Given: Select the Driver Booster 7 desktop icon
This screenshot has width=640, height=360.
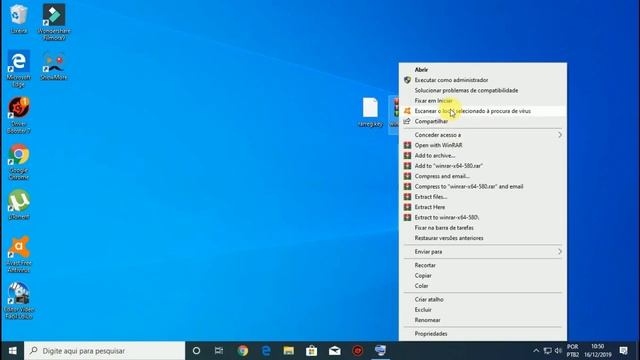Looking at the screenshot, I should (19, 115).
